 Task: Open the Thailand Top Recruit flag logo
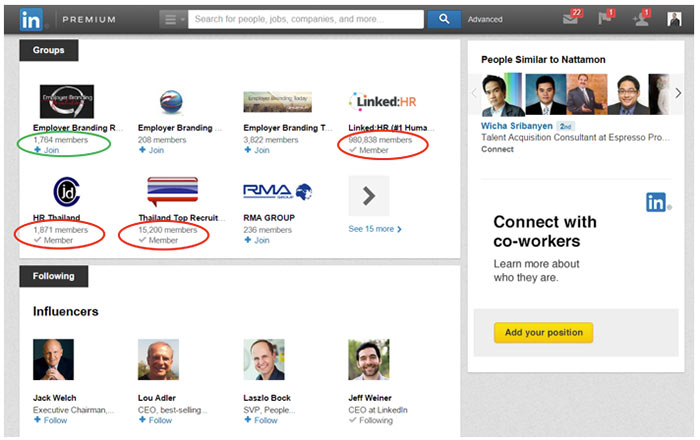172,191
